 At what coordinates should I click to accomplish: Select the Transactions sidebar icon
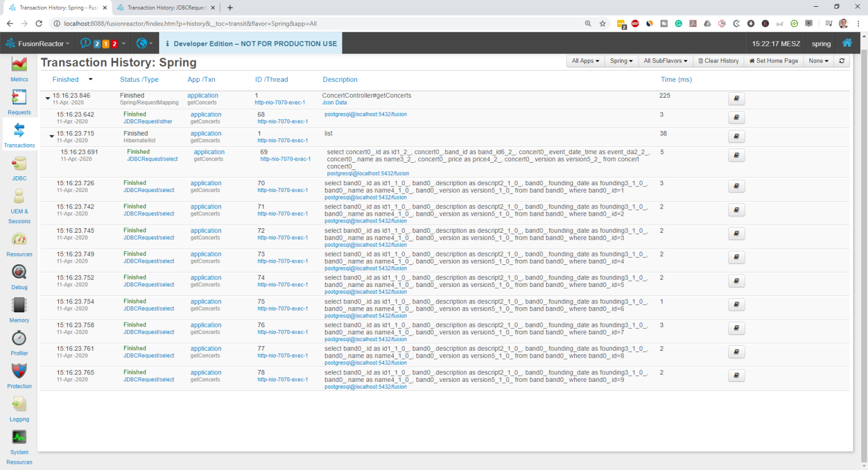click(x=19, y=134)
